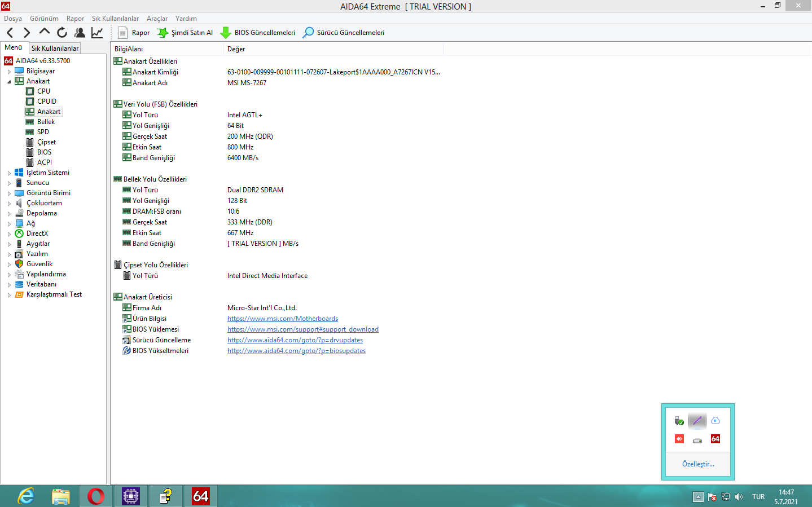Open the Dosya menu

tap(13, 19)
